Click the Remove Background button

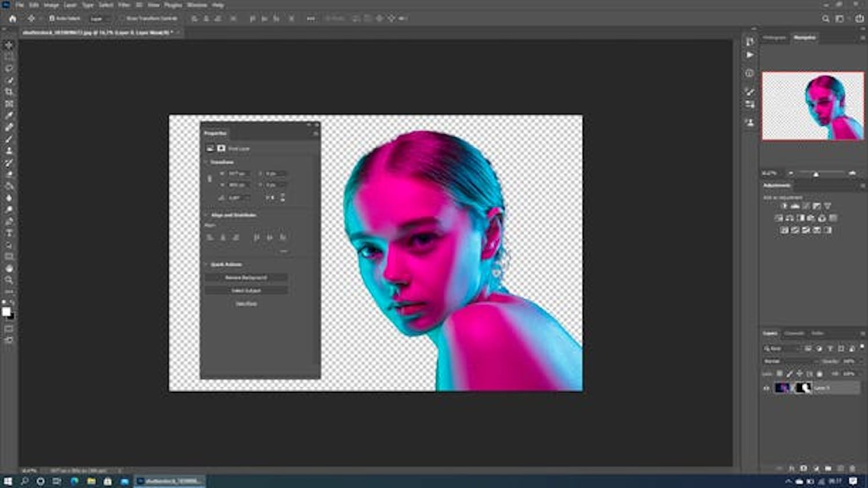(x=245, y=277)
